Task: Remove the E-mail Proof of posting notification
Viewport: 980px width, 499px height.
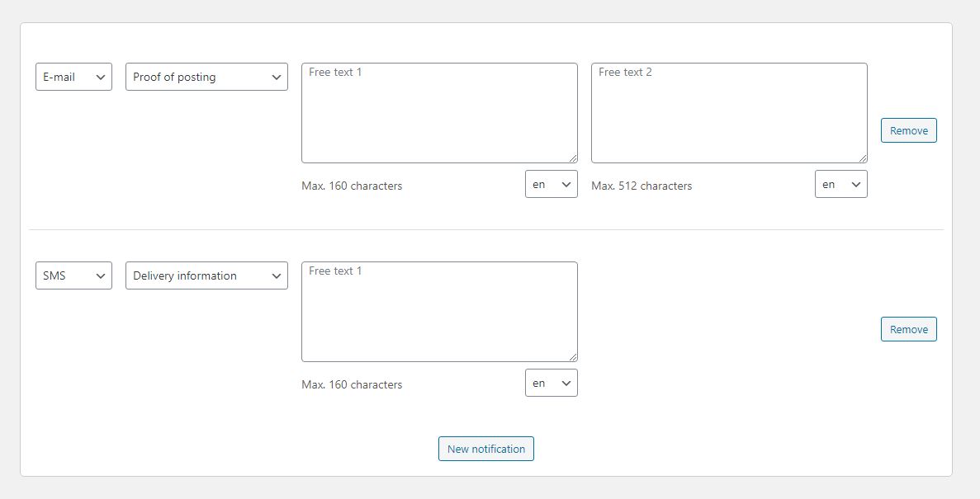Action: (908, 130)
